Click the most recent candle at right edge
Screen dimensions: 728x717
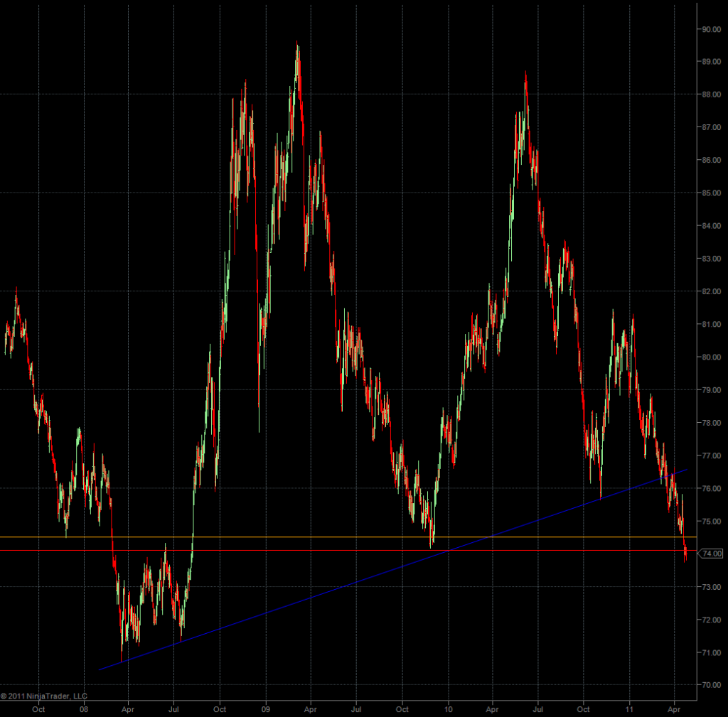click(x=685, y=553)
